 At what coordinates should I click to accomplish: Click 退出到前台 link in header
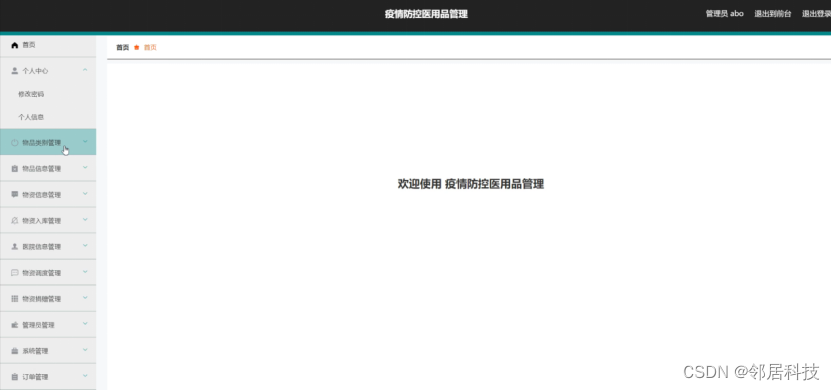pyautogui.click(x=773, y=14)
